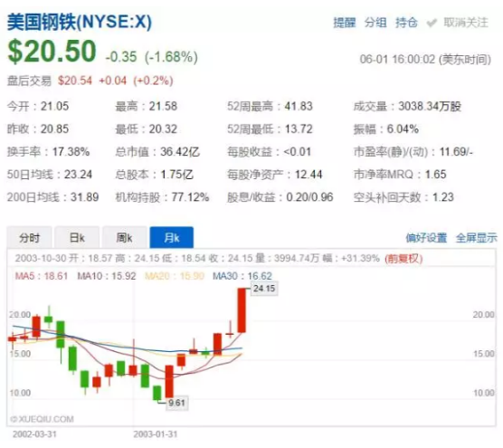Click the 持仓 holdings link

(x=406, y=23)
